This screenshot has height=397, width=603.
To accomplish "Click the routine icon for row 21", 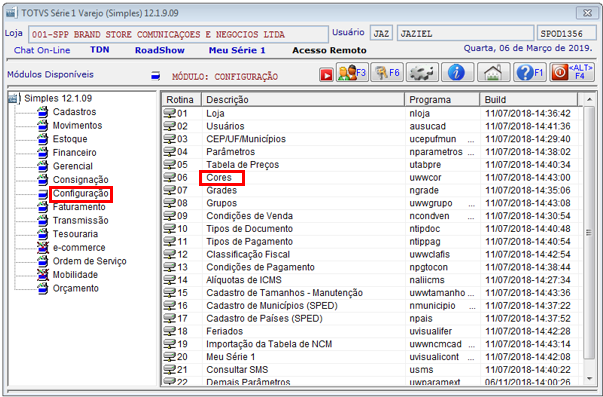I will pyautogui.click(x=169, y=369).
